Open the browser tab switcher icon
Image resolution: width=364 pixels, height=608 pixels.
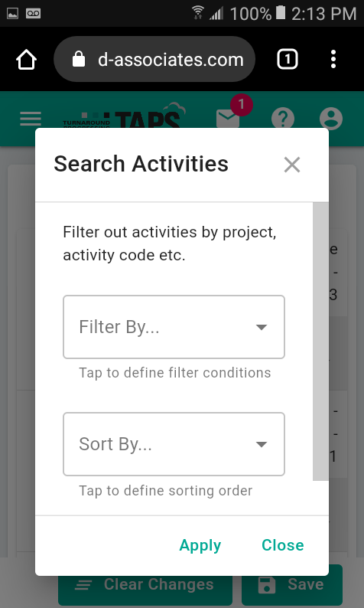[x=288, y=59]
